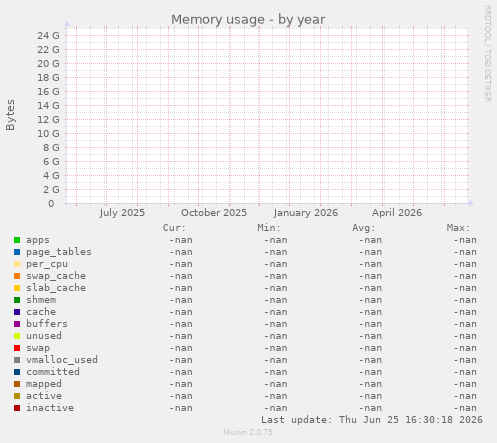Viewport: 497px width, 443px height.
Task: Click the 'inactive' legend label
Action: (50, 408)
